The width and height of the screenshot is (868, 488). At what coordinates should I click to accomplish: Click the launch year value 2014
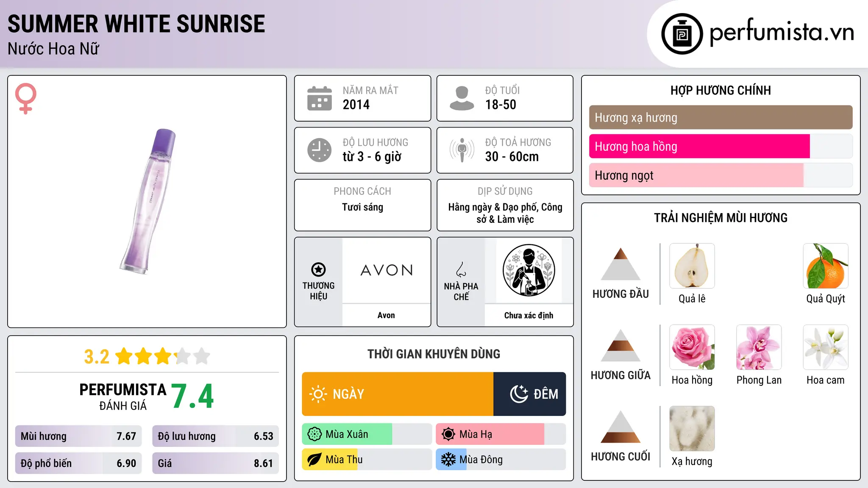[356, 105]
